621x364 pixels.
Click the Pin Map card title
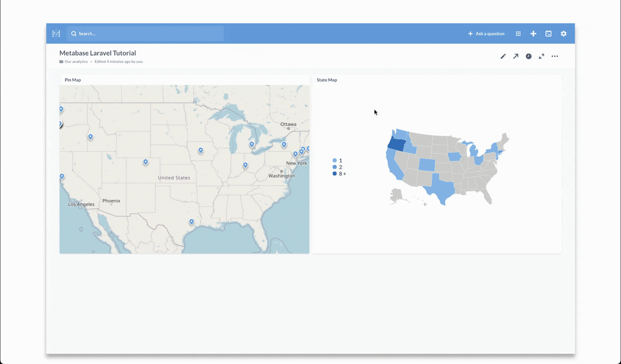[x=73, y=80]
